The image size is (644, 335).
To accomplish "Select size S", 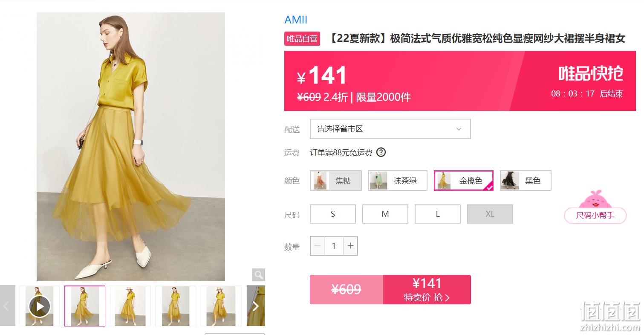I will [x=333, y=214].
